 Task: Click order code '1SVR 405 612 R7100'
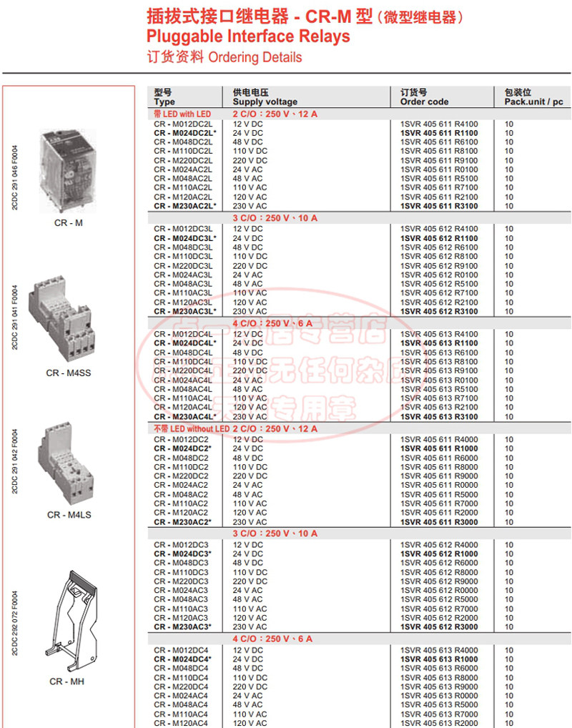(x=439, y=293)
